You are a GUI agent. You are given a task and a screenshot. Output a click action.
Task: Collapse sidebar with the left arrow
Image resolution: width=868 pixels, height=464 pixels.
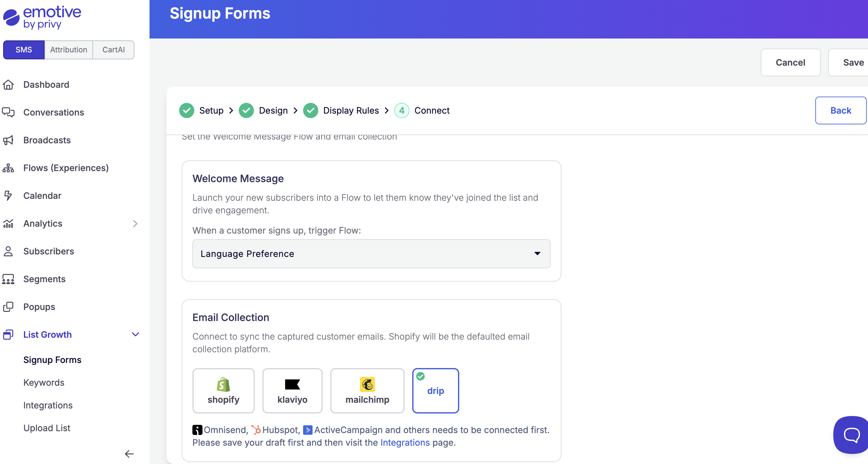point(129,454)
